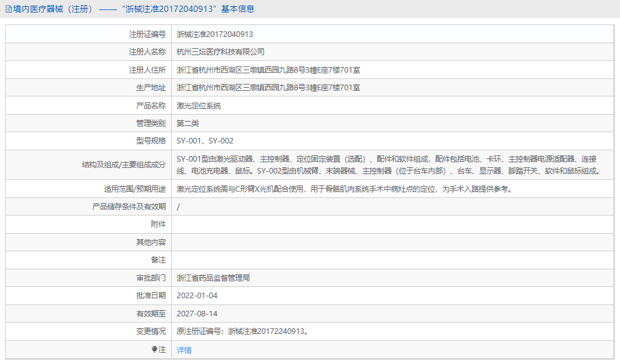Click the 批准日期 label
The height and width of the screenshot is (364, 620).
151,296
